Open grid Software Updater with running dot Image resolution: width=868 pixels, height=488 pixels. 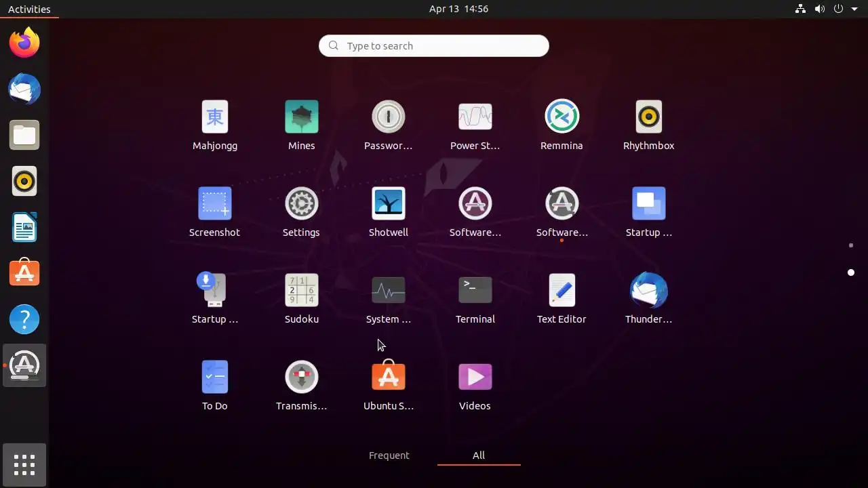pyautogui.click(x=562, y=212)
